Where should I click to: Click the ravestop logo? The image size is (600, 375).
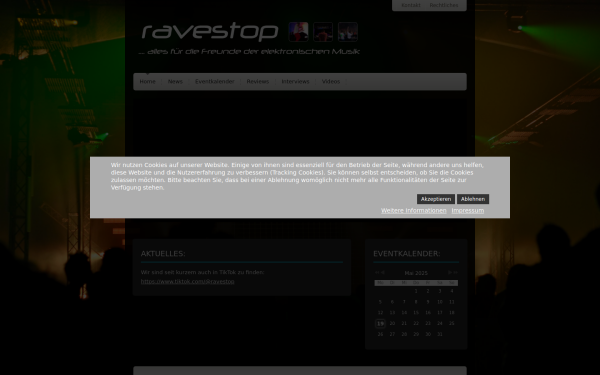pyautogui.click(x=210, y=32)
